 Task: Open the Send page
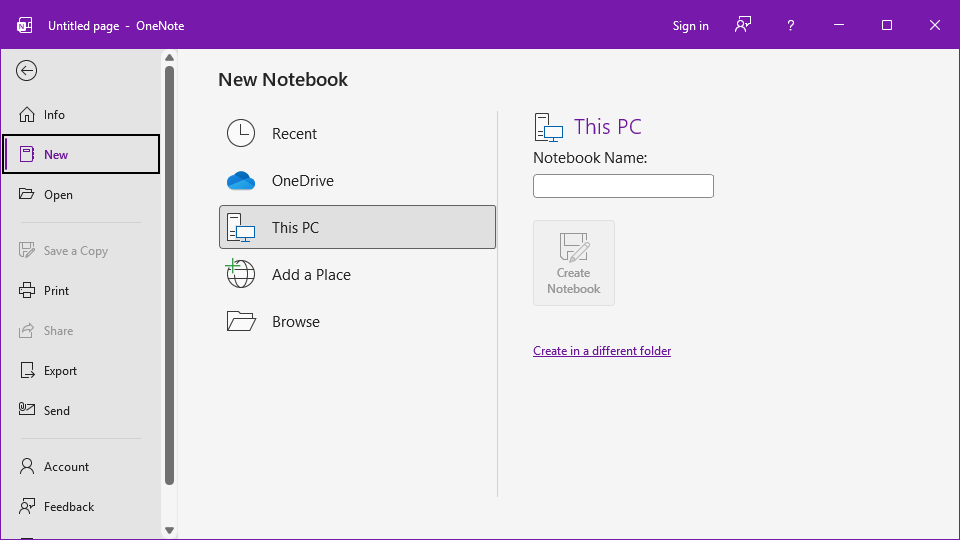(81, 410)
